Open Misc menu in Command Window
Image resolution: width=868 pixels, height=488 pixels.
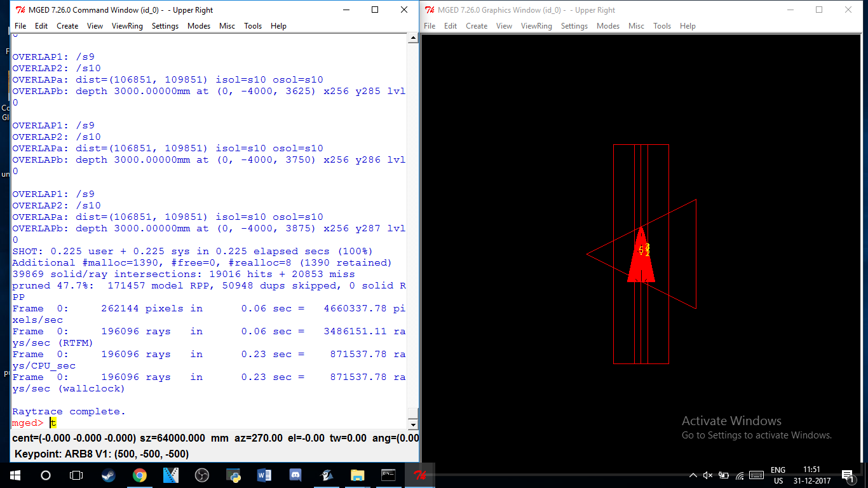pyautogui.click(x=227, y=26)
